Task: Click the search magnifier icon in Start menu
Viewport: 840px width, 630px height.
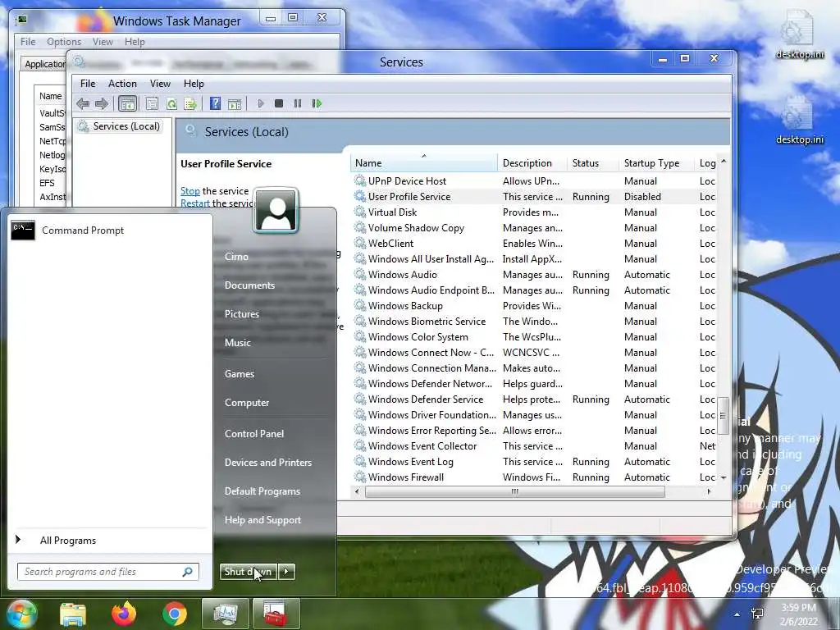Action: pos(187,572)
